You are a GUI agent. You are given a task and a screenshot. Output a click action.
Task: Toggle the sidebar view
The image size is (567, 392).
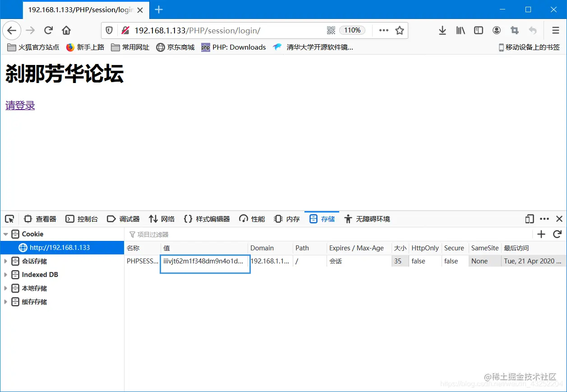(x=479, y=30)
